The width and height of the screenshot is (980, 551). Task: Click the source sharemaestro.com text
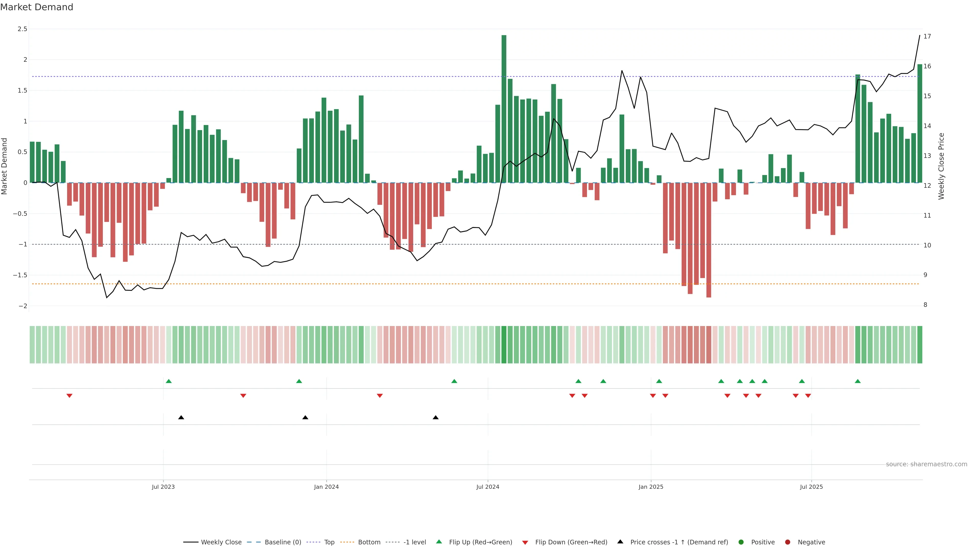click(x=926, y=464)
